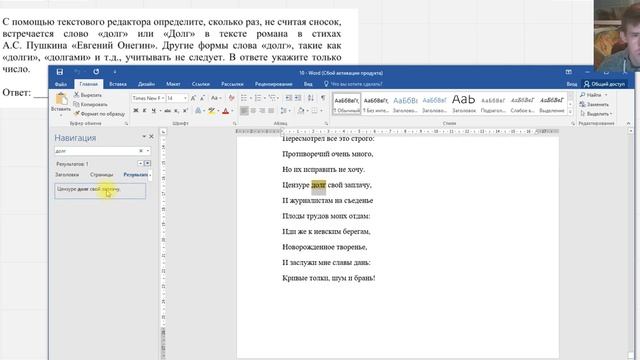640x360 pixels.
Task: Select the Без интервала style
Action: pos(376,104)
